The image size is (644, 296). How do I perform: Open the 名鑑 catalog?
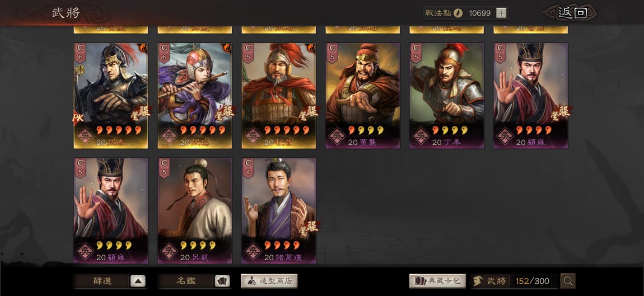(x=186, y=281)
